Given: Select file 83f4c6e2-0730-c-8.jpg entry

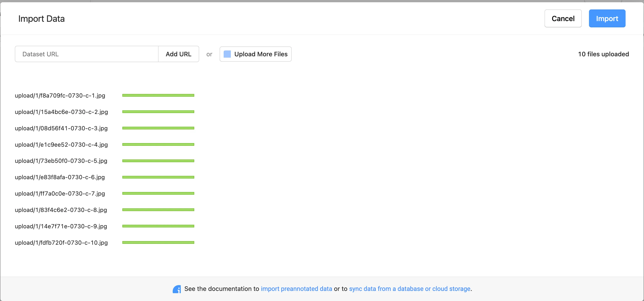Looking at the screenshot, I should click(x=61, y=210).
